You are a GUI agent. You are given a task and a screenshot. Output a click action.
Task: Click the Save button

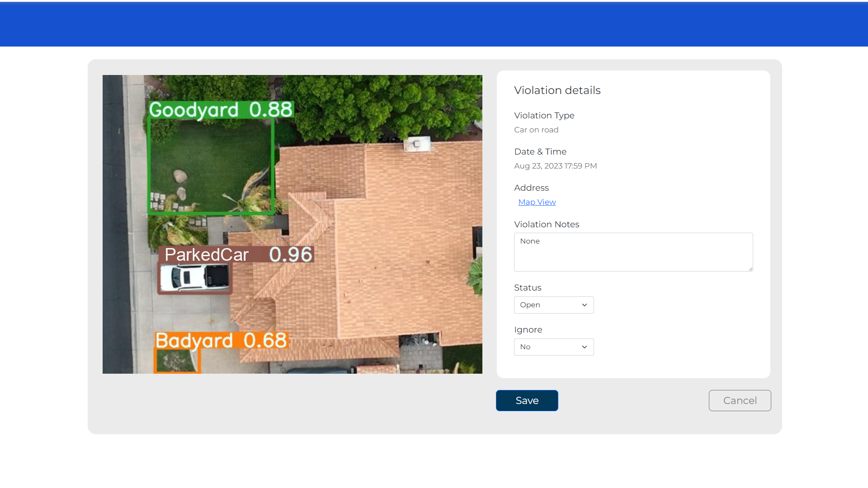[527, 400]
